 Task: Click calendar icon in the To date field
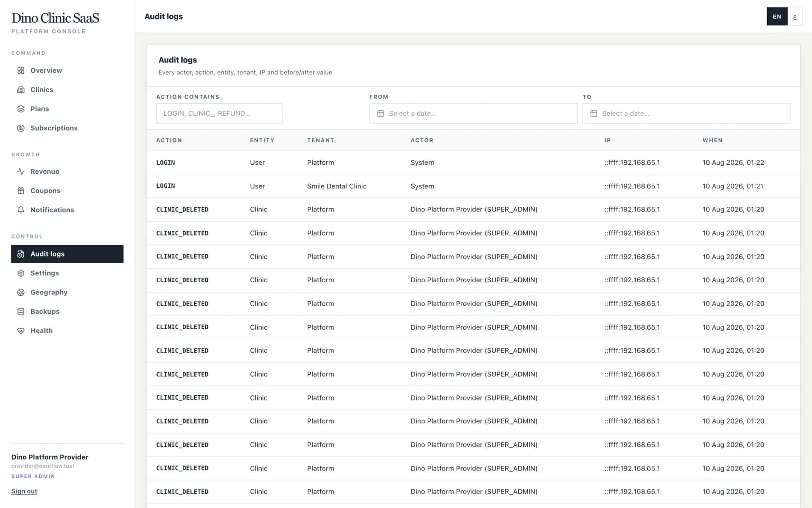pyautogui.click(x=594, y=113)
